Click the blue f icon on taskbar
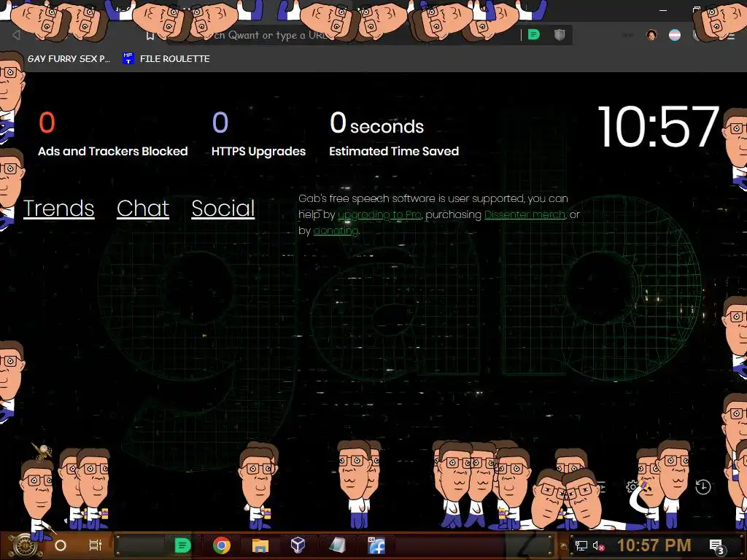The image size is (747, 560). pyautogui.click(x=376, y=545)
